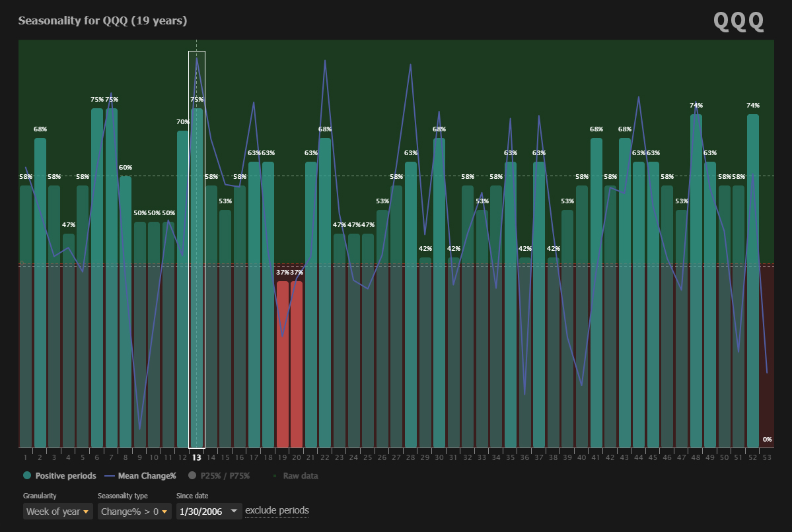Click the week 8 bar labeled 60%

pos(126,312)
